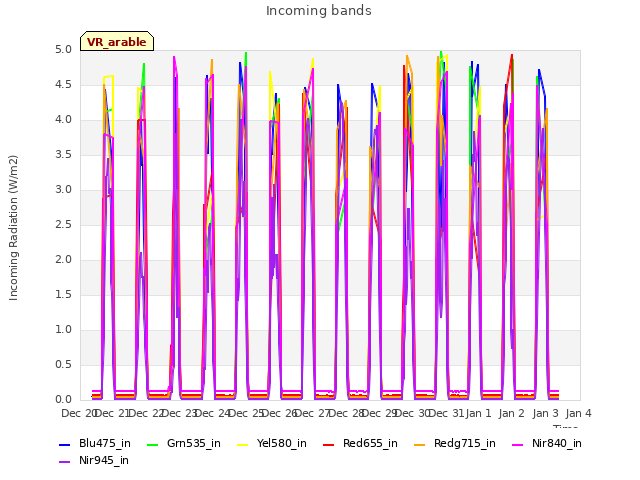Click the Jan 3 x-axis date label
This screenshot has width=640, height=480.
point(546,414)
